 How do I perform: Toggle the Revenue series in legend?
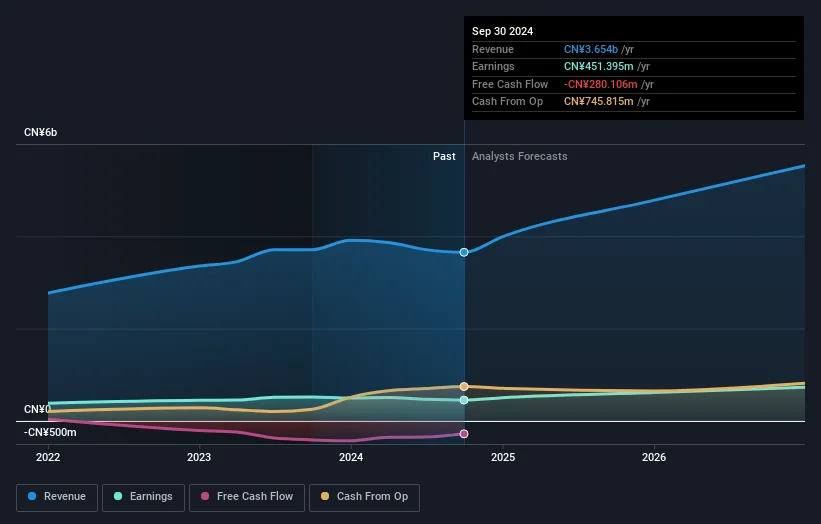pyautogui.click(x=57, y=496)
